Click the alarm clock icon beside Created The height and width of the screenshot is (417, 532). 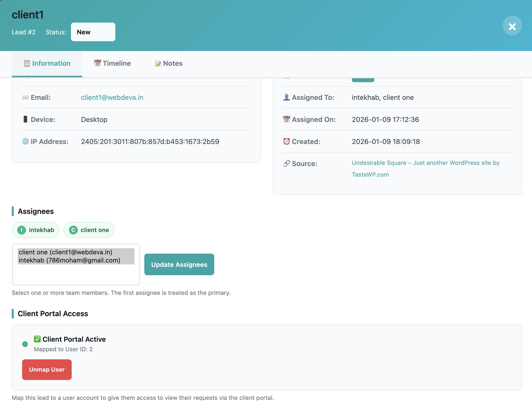click(286, 142)
